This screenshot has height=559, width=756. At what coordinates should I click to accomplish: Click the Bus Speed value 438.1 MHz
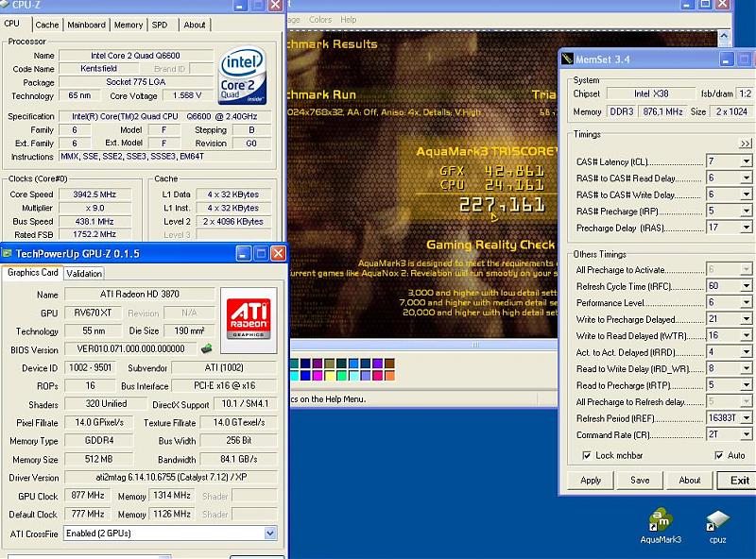pyautogui.click(x=94, y=221)
